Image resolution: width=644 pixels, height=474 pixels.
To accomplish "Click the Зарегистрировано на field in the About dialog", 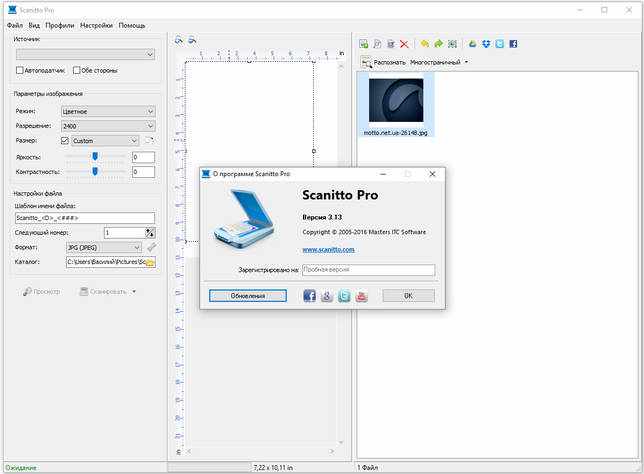I will (368, 270).
